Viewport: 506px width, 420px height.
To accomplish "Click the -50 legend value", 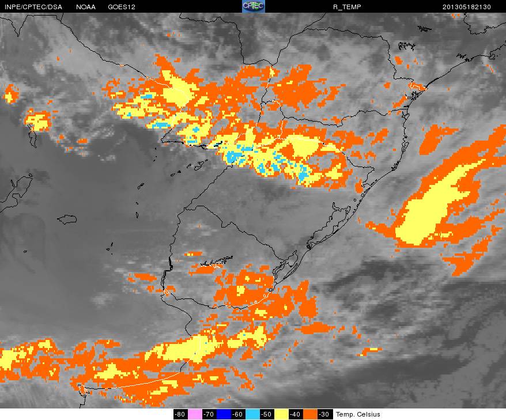I will [267, 414].
